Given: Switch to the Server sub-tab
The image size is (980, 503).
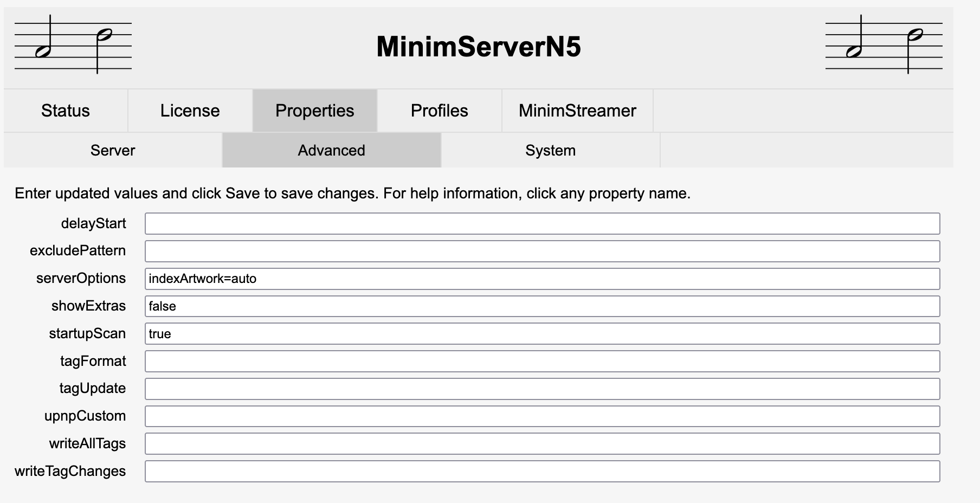Looking at the screenshot, I should point(113,150).
